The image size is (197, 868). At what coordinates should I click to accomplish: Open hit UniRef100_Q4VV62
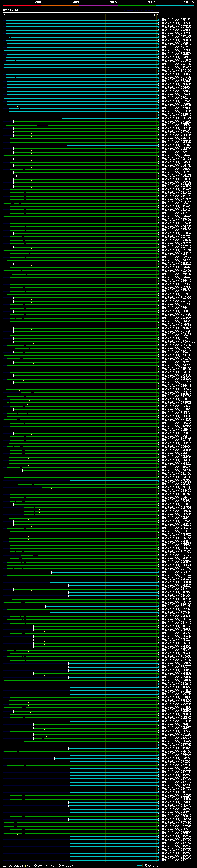tap(177, 836)
